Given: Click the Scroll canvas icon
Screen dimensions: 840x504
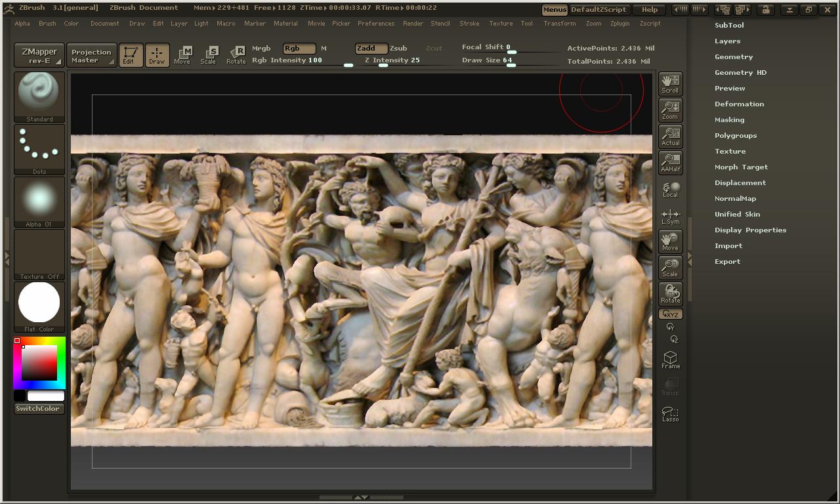Looking at the screenshot, I should point(670,83).
